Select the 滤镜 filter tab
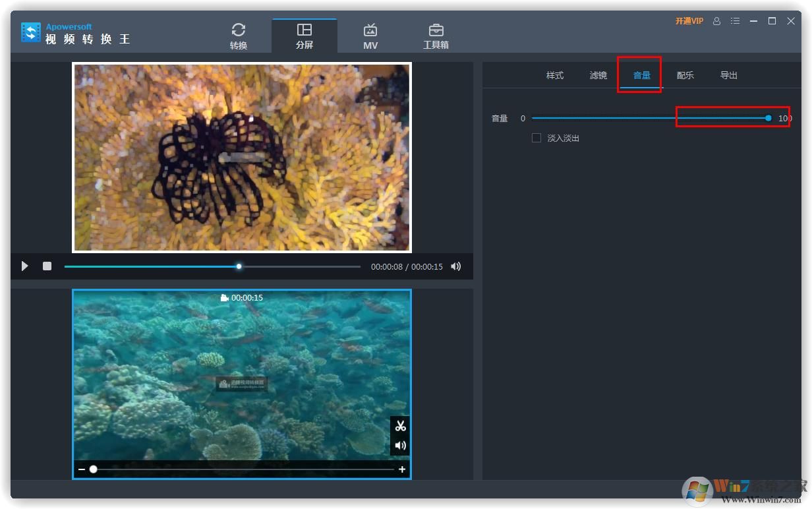 [x=598, y=75]
